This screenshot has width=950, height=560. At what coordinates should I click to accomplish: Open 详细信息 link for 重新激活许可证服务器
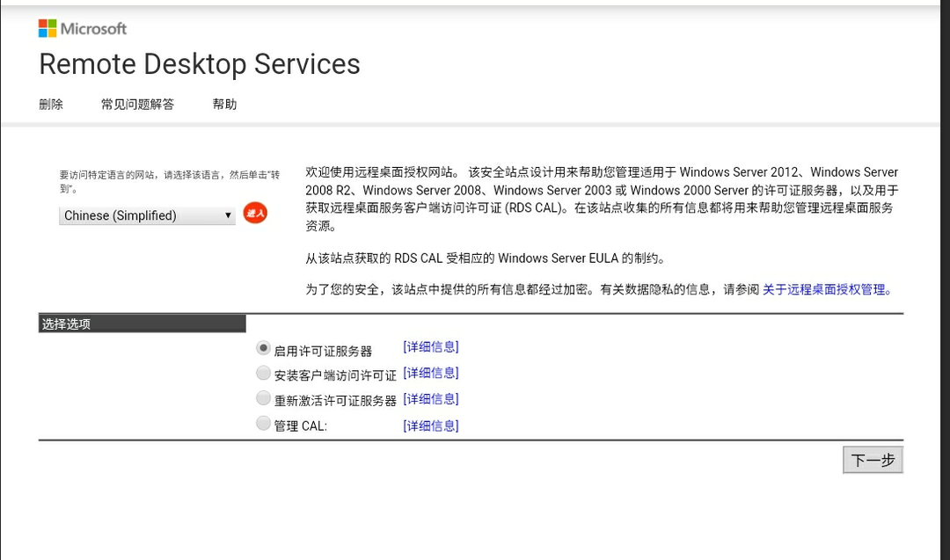coord(431,399)
